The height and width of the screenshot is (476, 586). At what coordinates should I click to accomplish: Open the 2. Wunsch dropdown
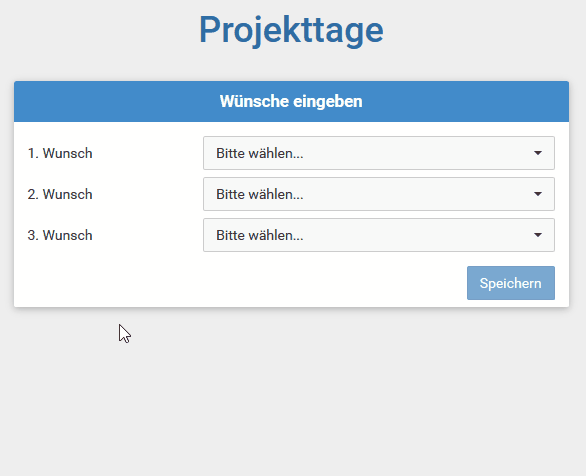(379, 194)
